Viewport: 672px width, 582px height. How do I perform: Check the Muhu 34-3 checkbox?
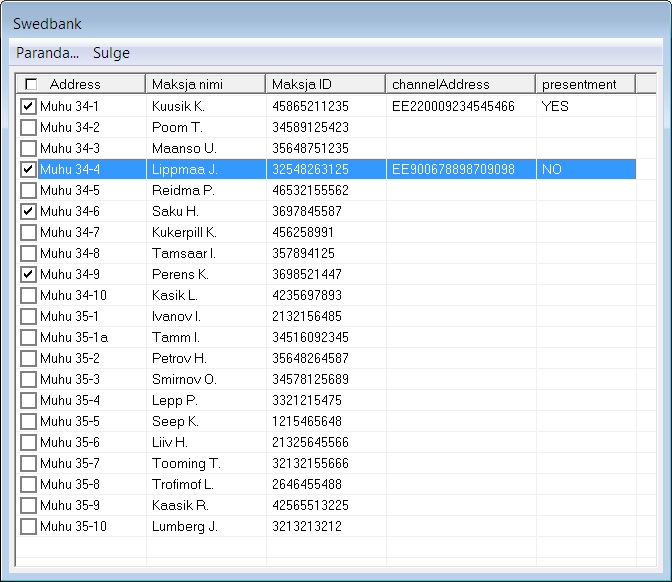28,148
